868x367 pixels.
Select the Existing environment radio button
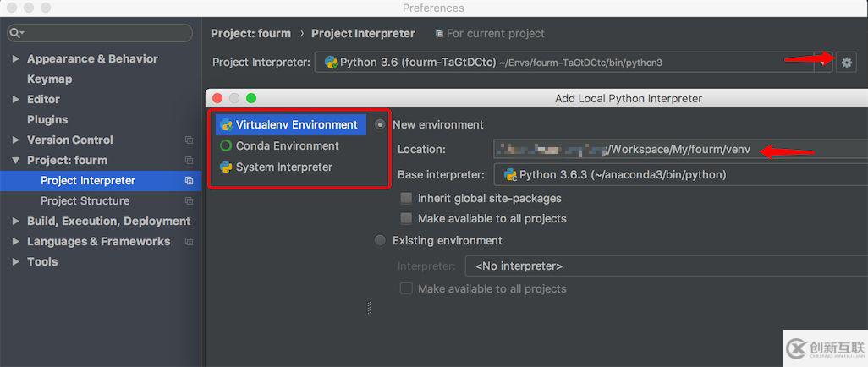[380, 240]
